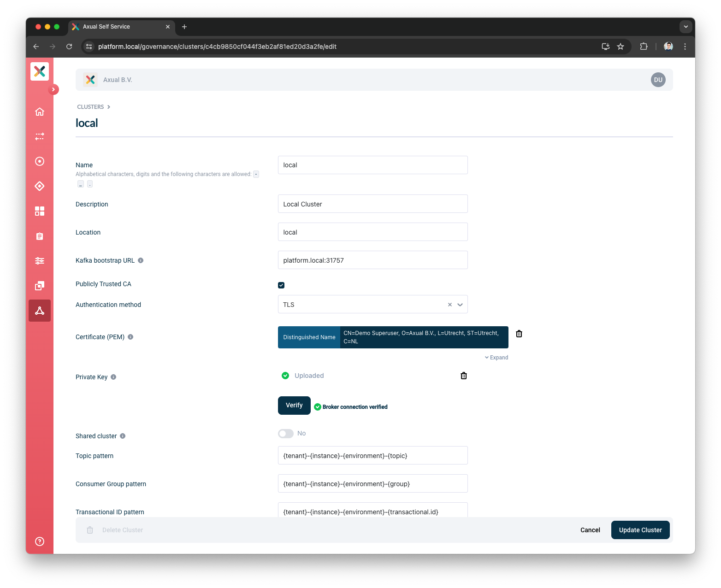View site information icon in address bar
The height and width of the screenshot is (588, 721).
89,47
